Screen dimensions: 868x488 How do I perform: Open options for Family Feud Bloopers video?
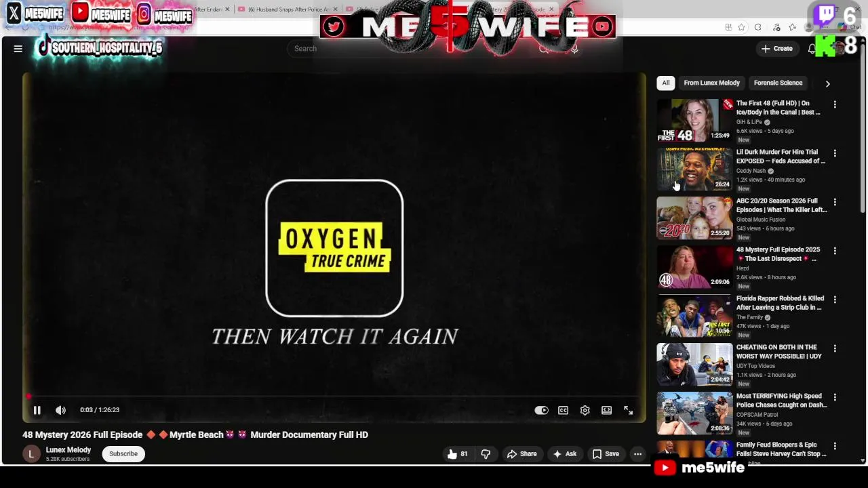(x=835, y=446)
